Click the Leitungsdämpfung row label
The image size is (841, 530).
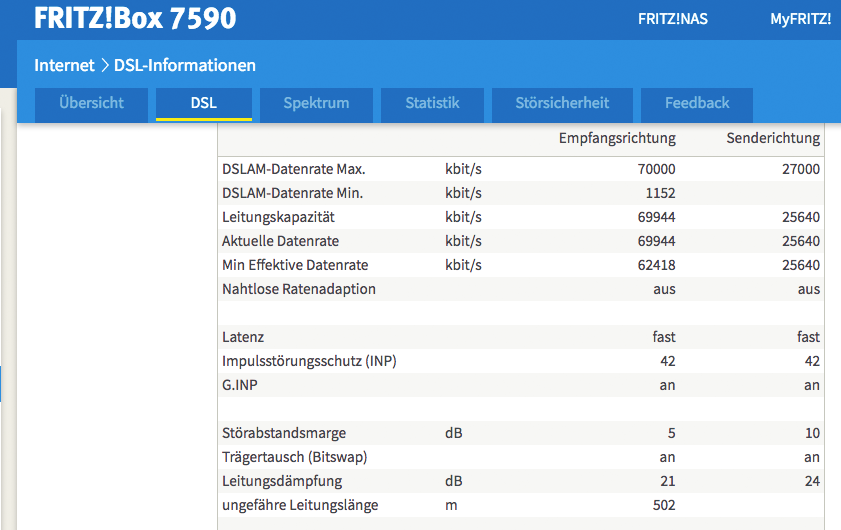click(282, 481)
